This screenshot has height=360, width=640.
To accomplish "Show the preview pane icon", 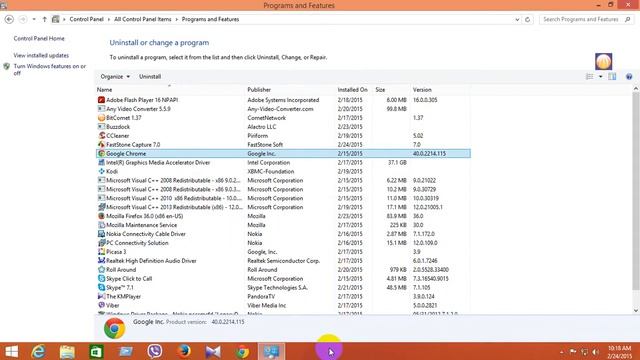I will 612,76.
